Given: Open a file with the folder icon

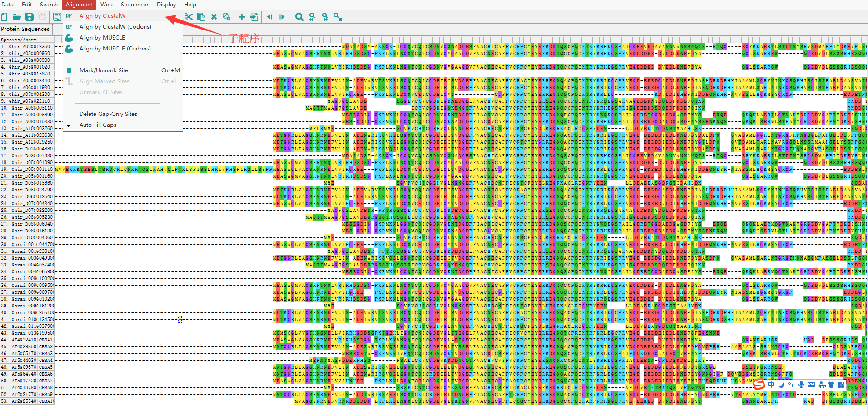Looking at the screenshot, I should (x=17, y=17).
